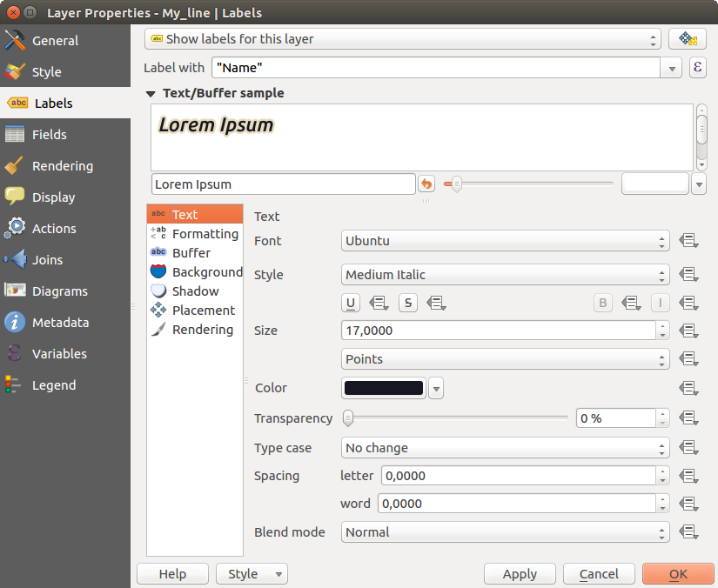This screenshot has width=718, height=588.
Task: Click the Cancel button
Action: click(599, 574)
